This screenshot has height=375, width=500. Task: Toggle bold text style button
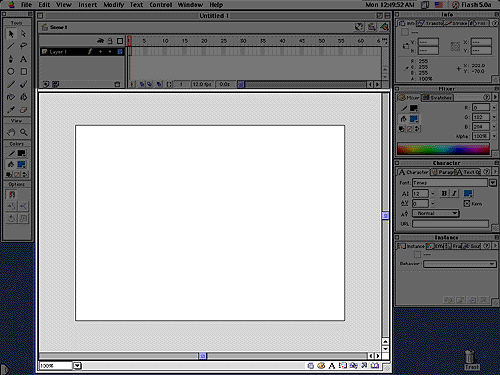444,193
